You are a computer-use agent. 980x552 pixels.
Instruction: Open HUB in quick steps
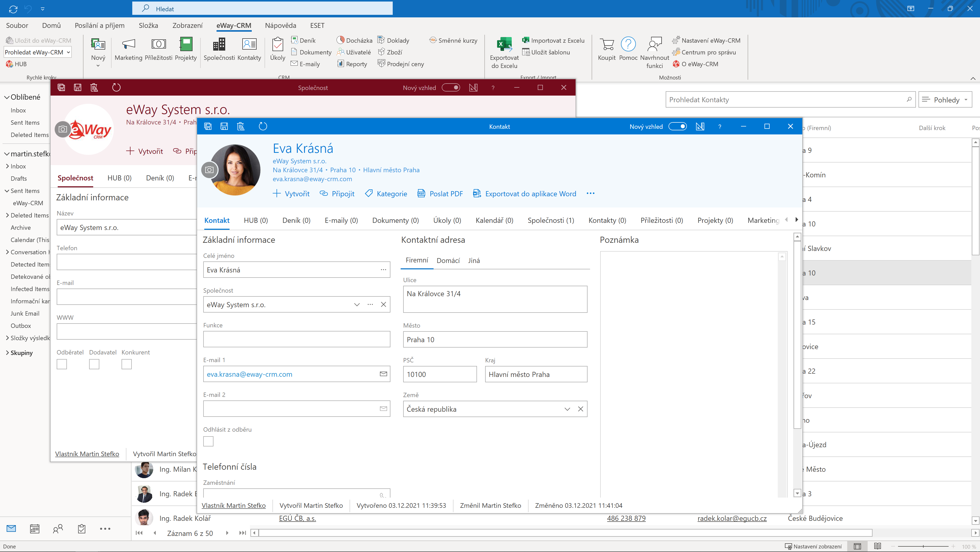pos(16,64)
